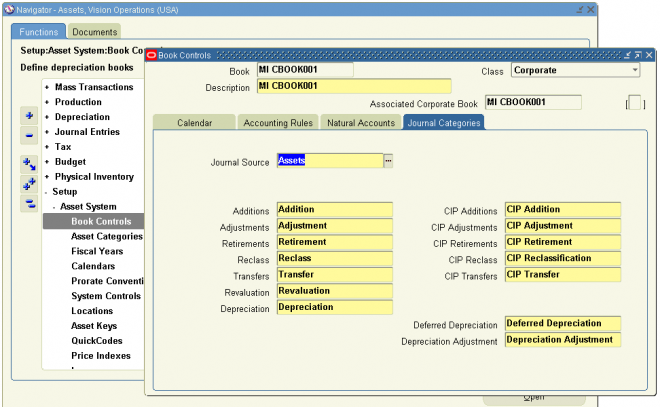The width and height of the screenshot is (660, 407).
Task: Click the Navigator window title bar icon
Action: (9, 9)
